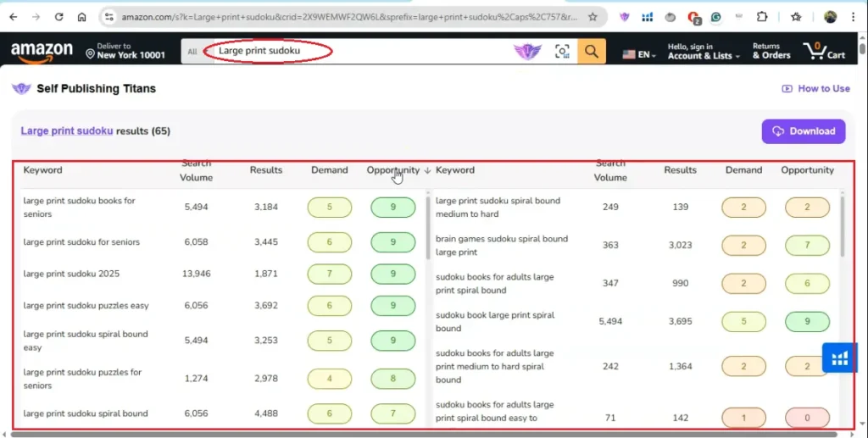Open the How to Use link

coord(815,88)
